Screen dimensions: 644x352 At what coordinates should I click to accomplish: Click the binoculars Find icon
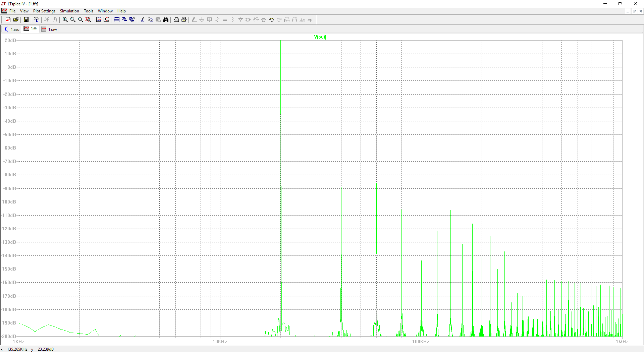166,20
